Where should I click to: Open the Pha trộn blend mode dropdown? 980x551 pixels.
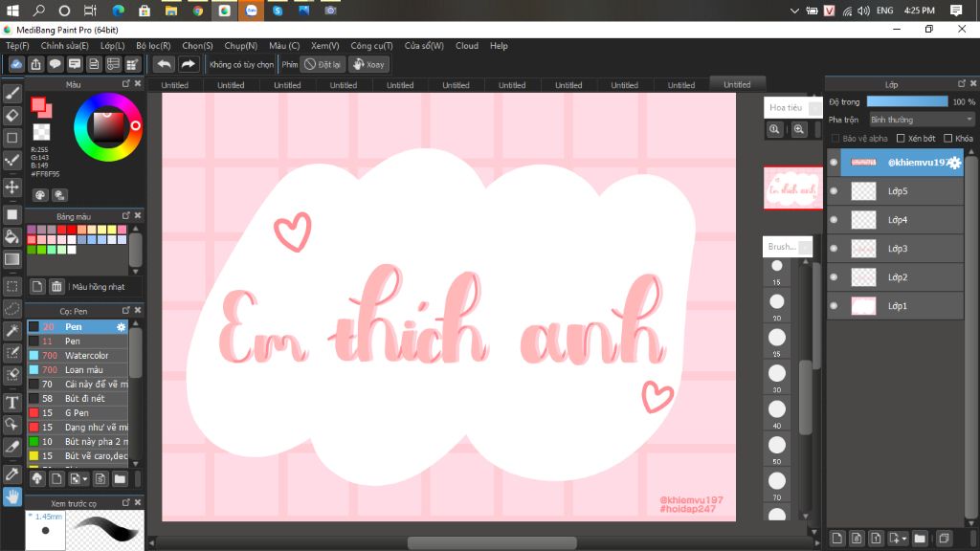(x=922, y=120)
